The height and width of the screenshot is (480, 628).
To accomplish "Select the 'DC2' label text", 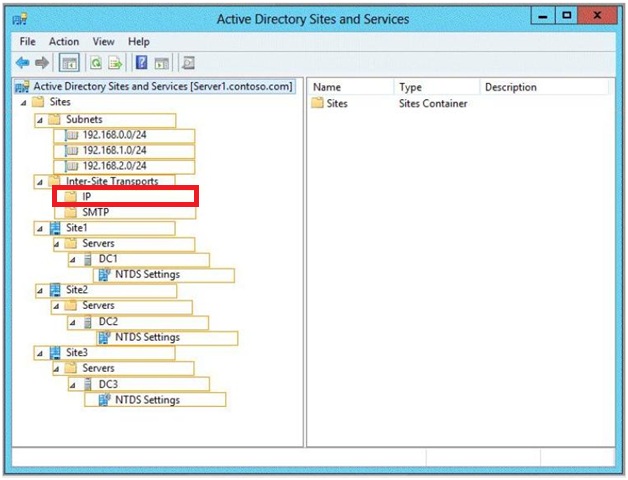I will pos(108,321).
